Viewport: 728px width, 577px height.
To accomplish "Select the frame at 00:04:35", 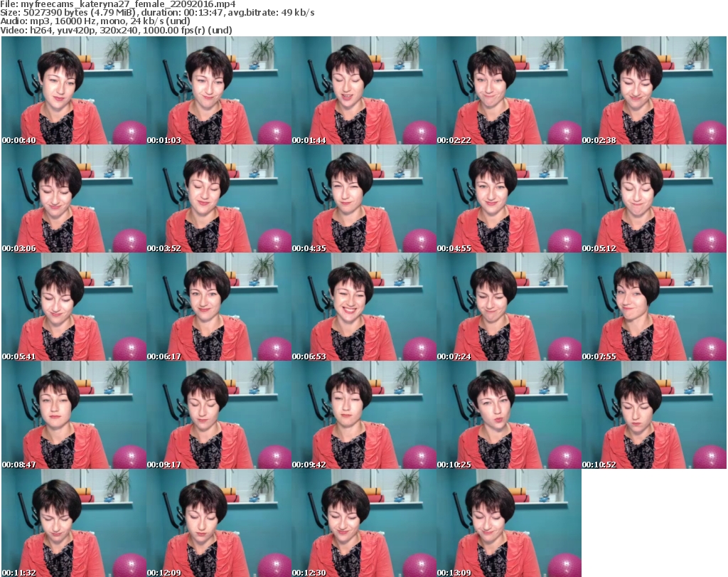I will tap(363, 198).
